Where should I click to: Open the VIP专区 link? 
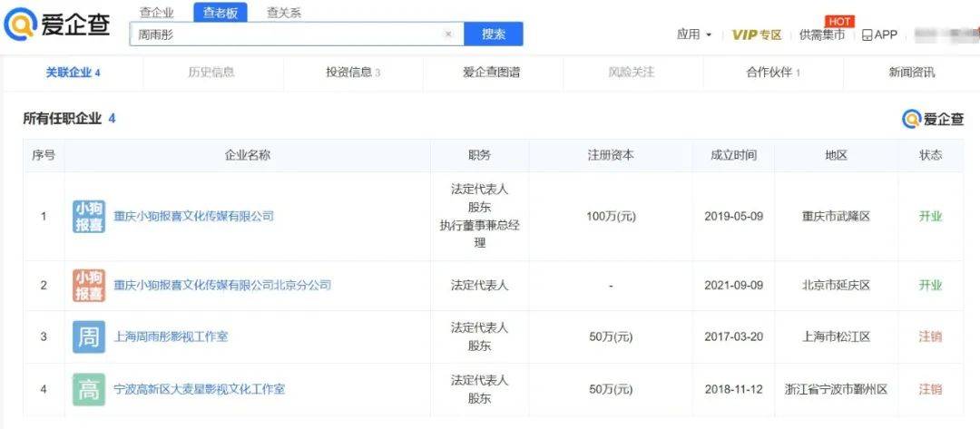point(757,35)
